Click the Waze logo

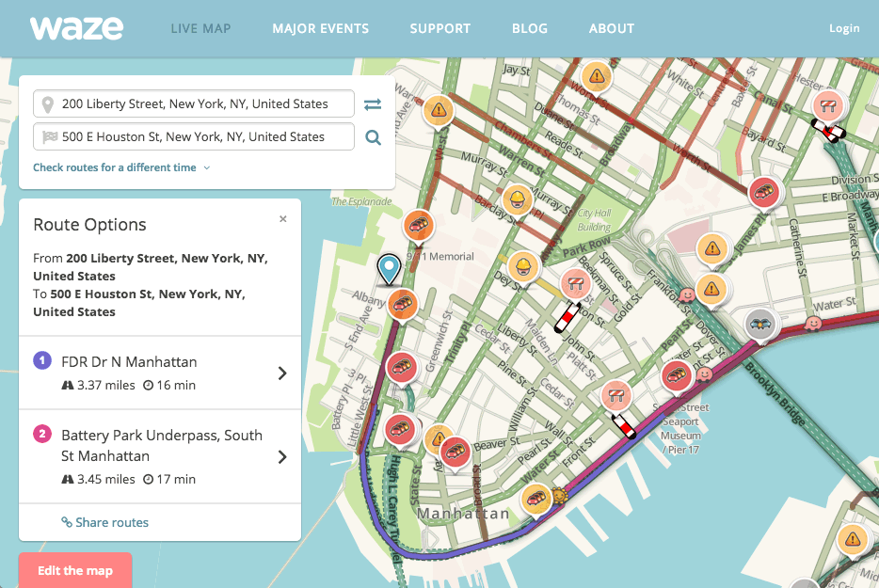click(x=76, y=28)
